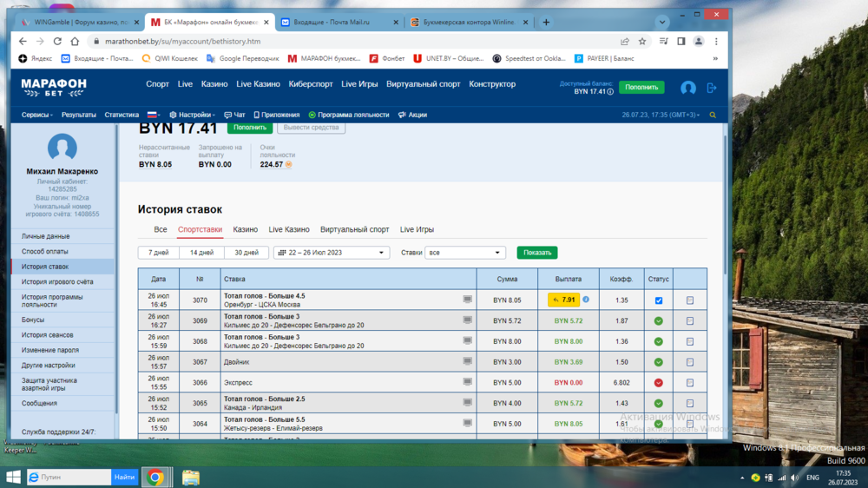The height and width of the screenshot is (488, 868).
Task: Select the 7 дней period filter
Action: point(158,253)
